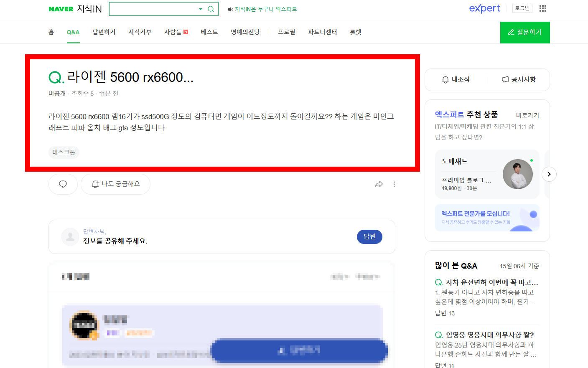This screenshot has height=368, width=588.
Task: Open the 명예의전당 tab
Action: tap(245, 32)
